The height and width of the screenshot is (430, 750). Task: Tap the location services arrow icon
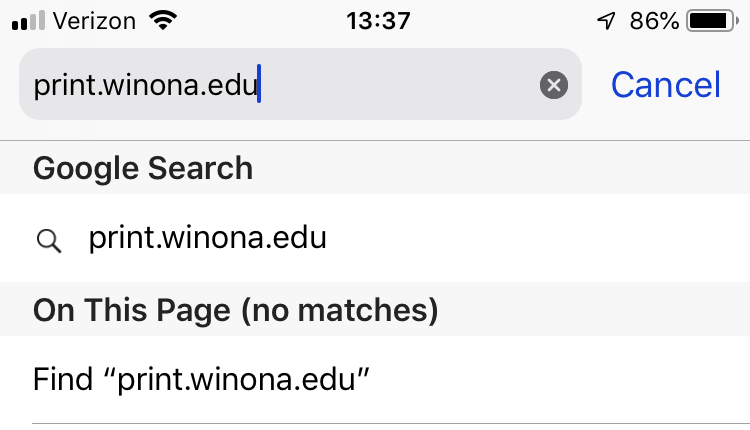[x=606, y=20]
